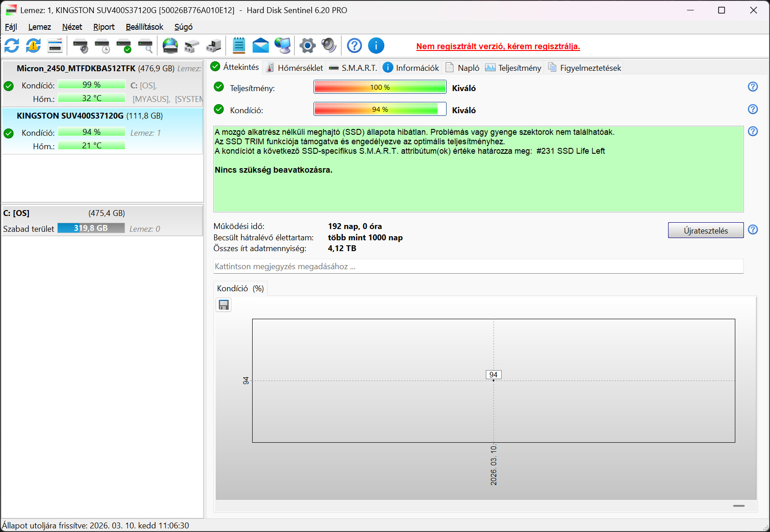770x532 pixels.
Task: Click the refresh with warning triangle icon
Action: (33, 46)
